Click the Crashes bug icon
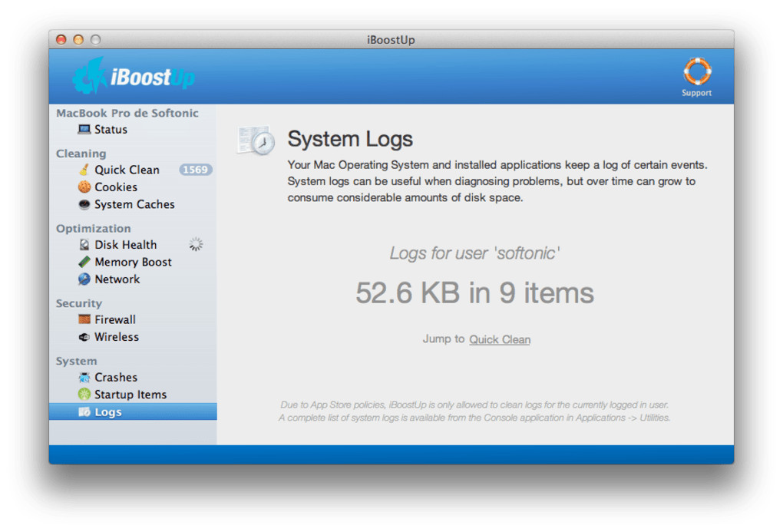The image size is (783, 532). (x=84, y=377)
